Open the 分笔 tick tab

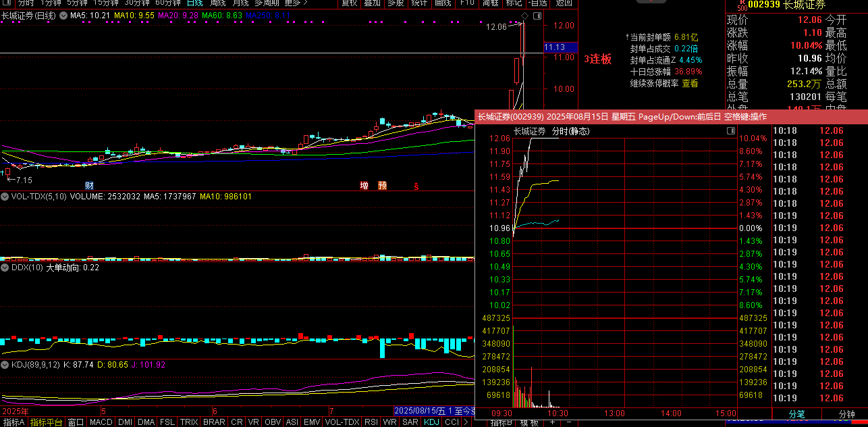coord(796,414)
